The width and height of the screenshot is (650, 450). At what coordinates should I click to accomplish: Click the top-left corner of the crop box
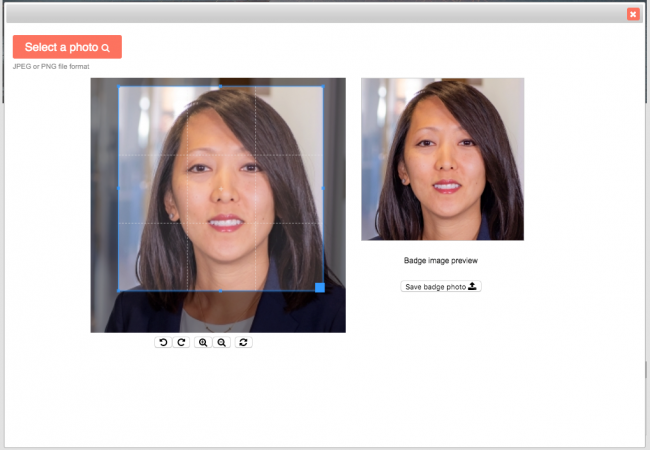[119, 86]
